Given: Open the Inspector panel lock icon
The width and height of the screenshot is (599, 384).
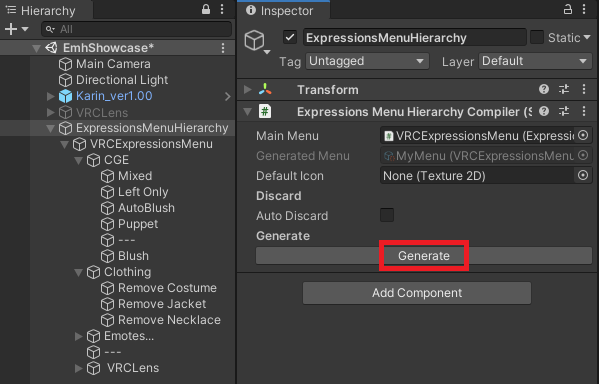Looking at the screenshot, I should click(568, 9).
